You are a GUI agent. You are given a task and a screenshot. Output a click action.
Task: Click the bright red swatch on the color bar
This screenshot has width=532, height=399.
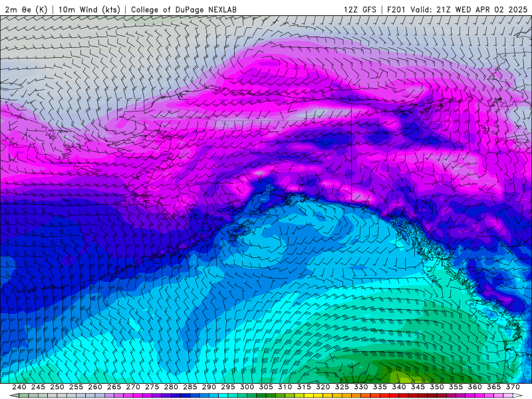pyautogui.click(x=394, y=396)
